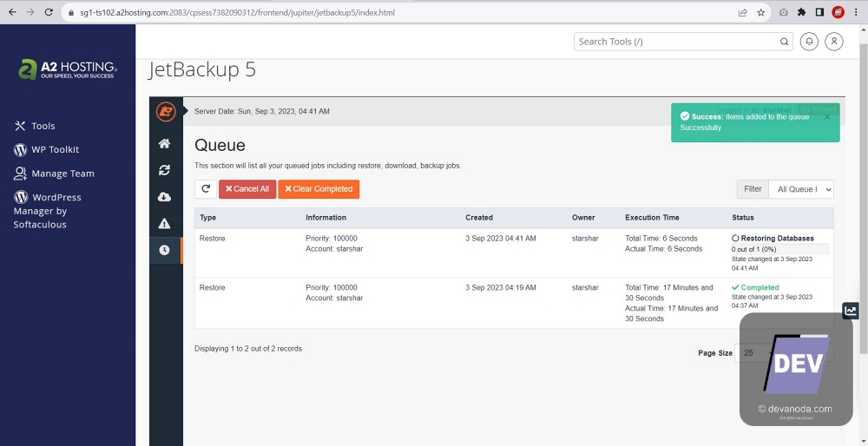Image resolution: width=868 pixels, height=446 pixels.
Task: Reload the browser page
Action: pos(49,12)
